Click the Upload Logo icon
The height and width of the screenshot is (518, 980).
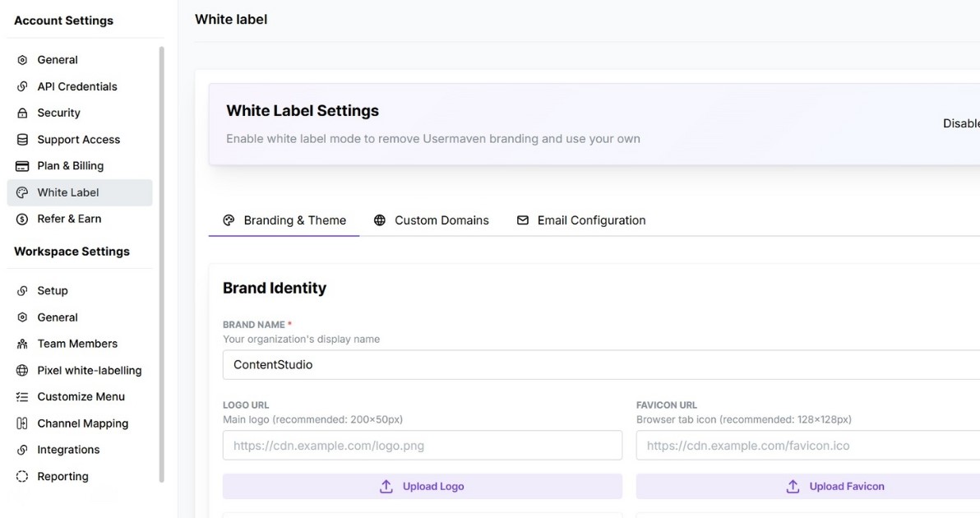(386, 486)
